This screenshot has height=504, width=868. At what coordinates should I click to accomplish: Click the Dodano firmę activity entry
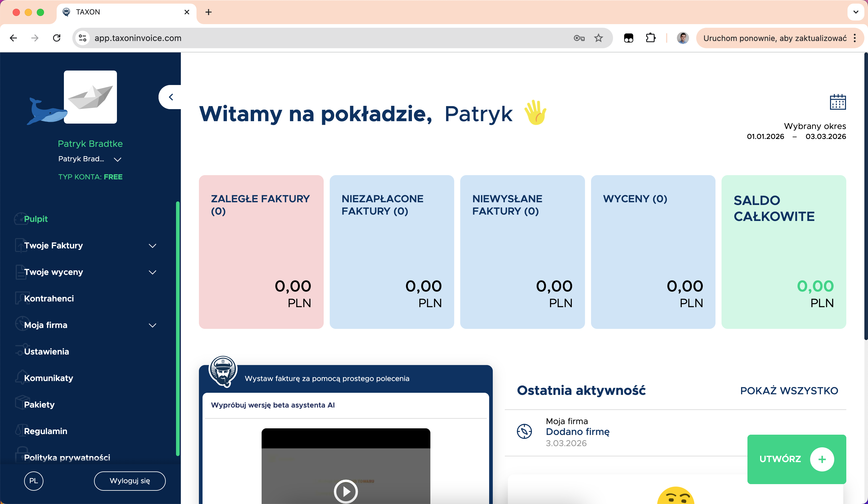point(578,432)
